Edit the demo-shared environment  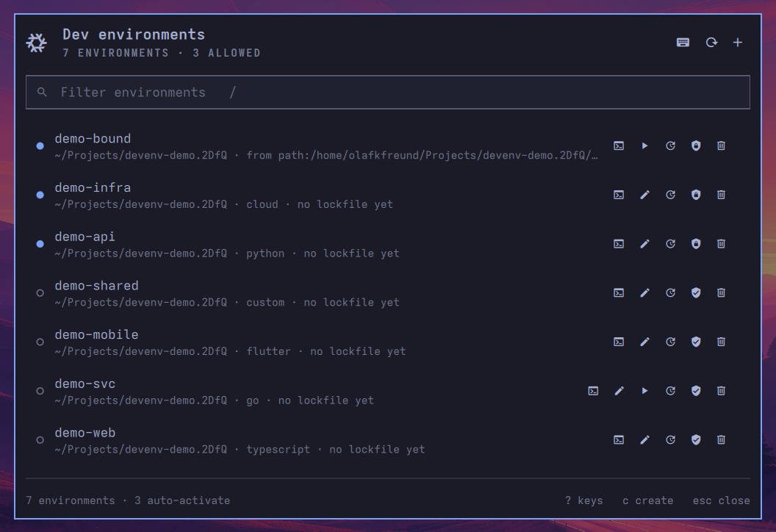coord(644,292)
